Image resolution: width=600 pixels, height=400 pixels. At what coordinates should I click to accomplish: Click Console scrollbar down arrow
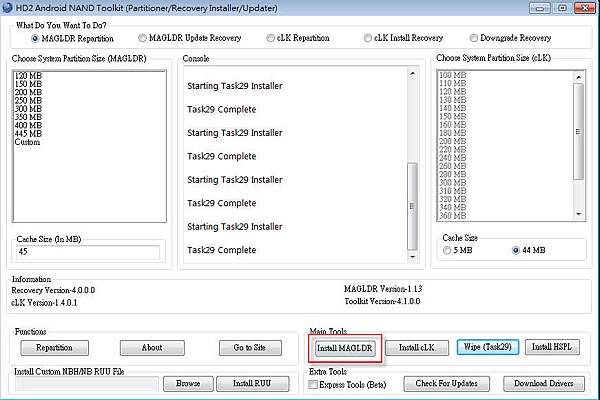click(412, 256)
